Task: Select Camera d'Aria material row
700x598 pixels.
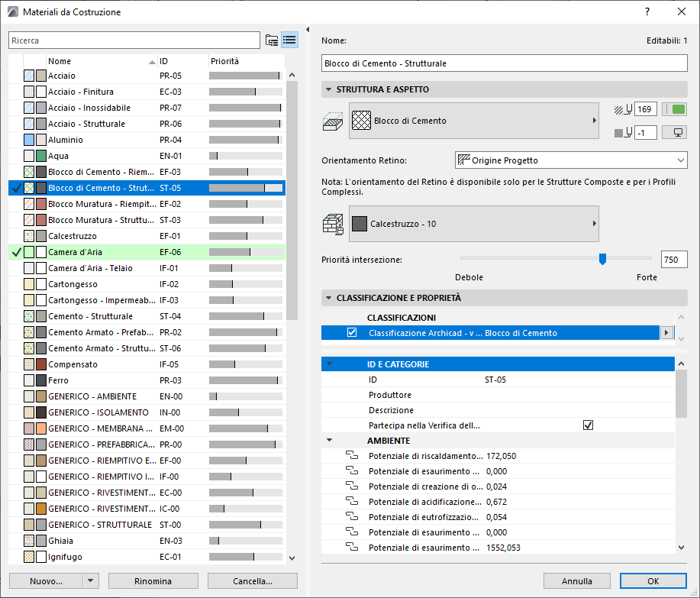Action: tap(147, 252)
